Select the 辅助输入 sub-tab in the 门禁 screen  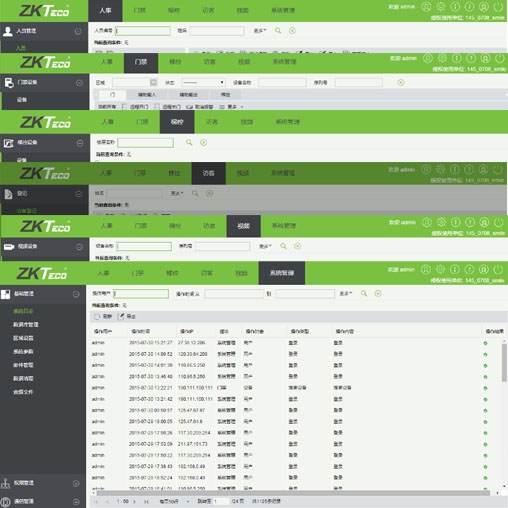(147, 95)
